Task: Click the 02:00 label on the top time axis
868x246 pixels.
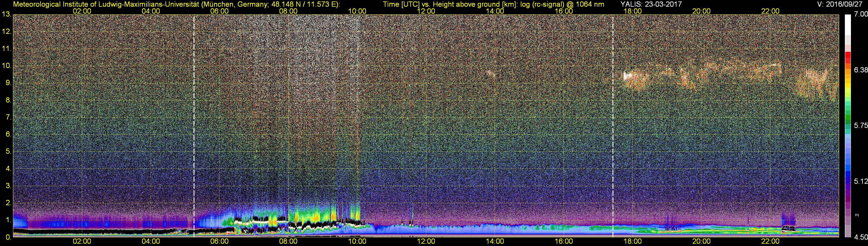Action: click(x=82, y=11)
